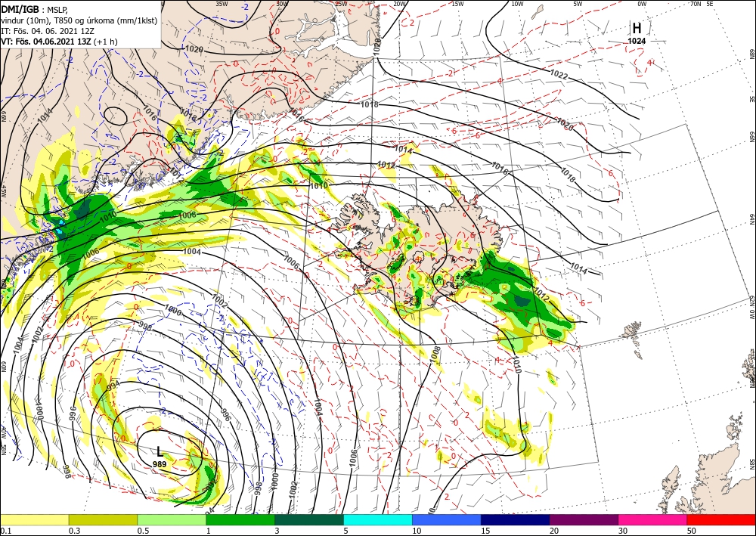Click the '25W' longitude label at top
The width and height of the screenshot is (756, 536).
(x=341, y=4)
